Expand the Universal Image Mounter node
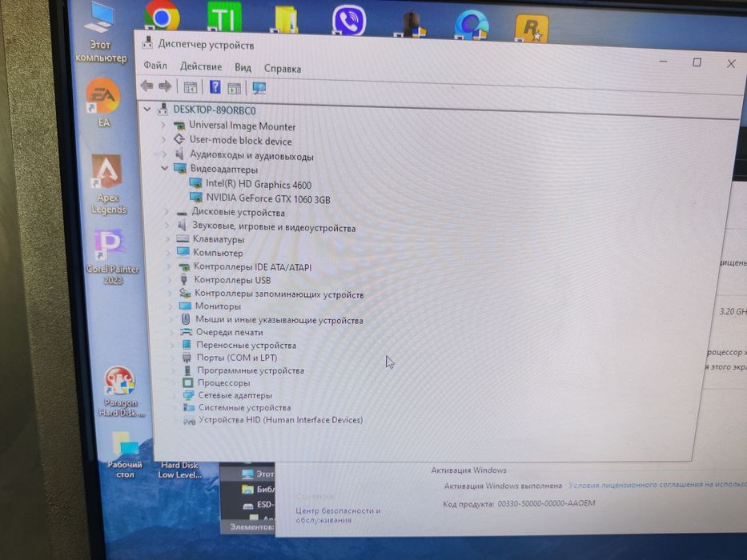Viewport: 747px width, 560px height. (163, 125)
